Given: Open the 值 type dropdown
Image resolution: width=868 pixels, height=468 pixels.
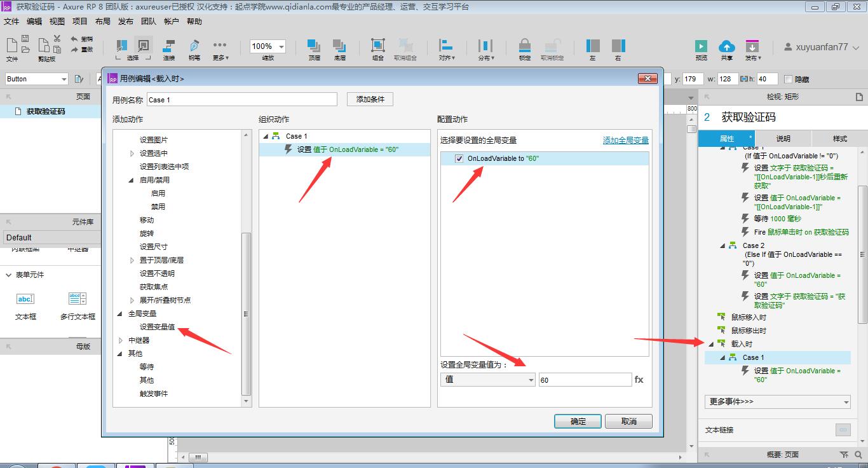Looking at the screenshot, I should tap(488, 380).
